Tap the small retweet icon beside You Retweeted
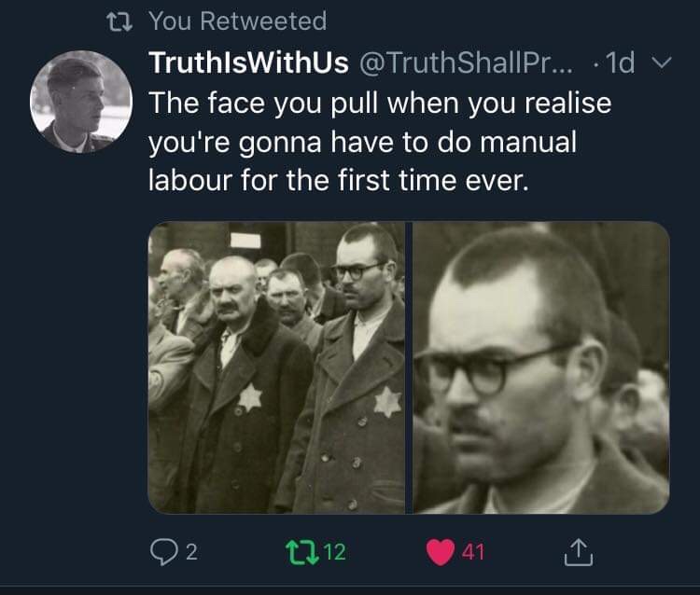Viewport: 700px width, 595px height. click(119, 21)
